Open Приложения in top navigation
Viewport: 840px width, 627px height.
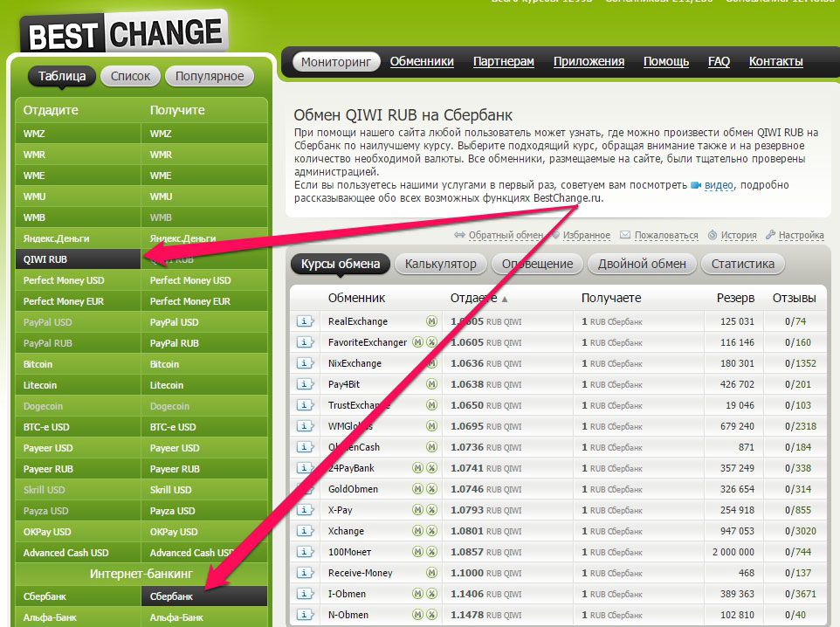pos(589,62)
